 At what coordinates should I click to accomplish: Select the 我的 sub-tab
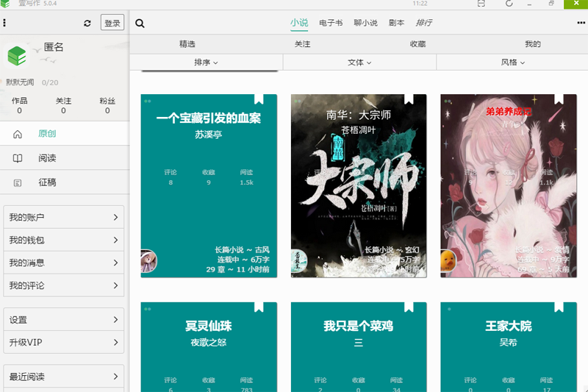[x=532, y=44]
